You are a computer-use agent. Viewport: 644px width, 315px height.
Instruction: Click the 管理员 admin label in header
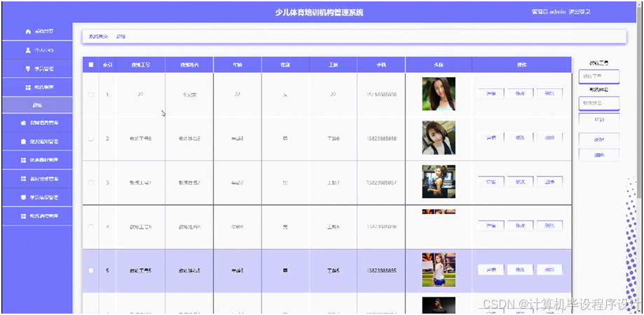(549, 12)
